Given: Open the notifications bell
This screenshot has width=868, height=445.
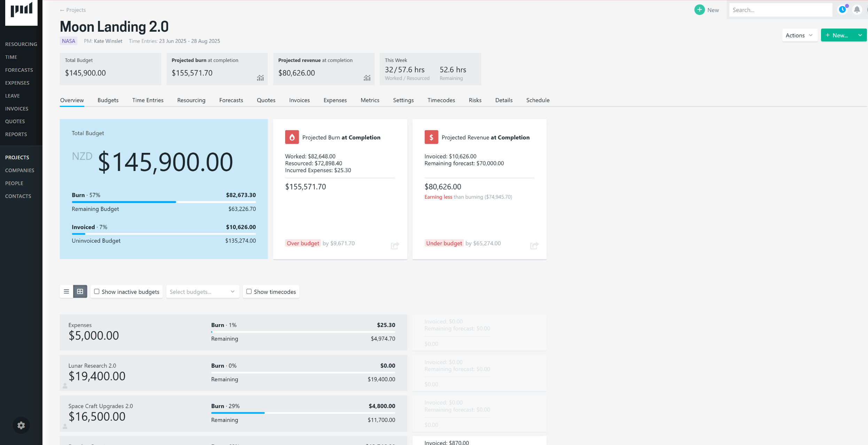Looking at the screenshot, I should coord(857,10).
